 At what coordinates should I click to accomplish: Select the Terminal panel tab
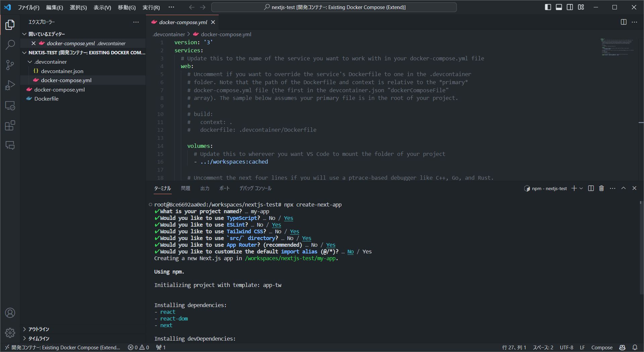pyautogui.click(x=163, y=188)
